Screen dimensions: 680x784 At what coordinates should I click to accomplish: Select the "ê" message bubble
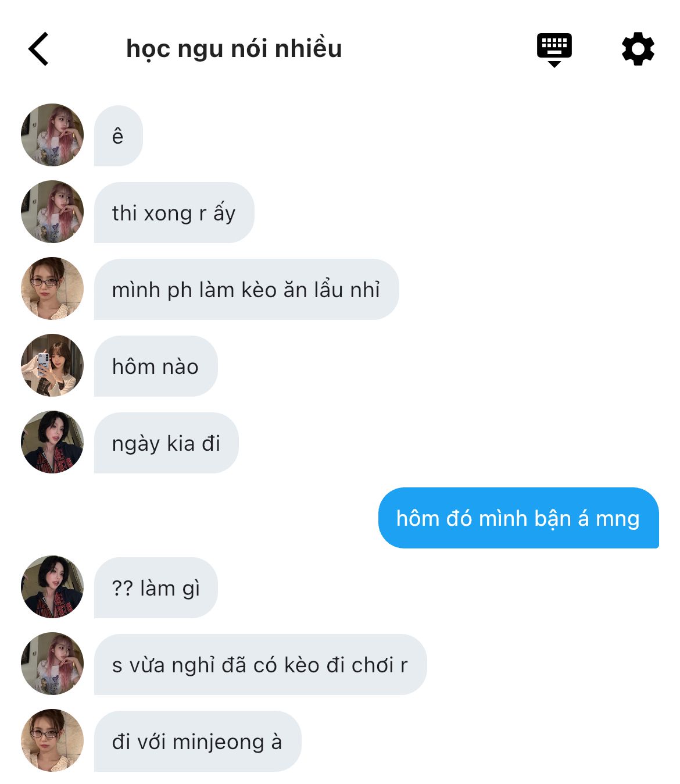(118, 136)
